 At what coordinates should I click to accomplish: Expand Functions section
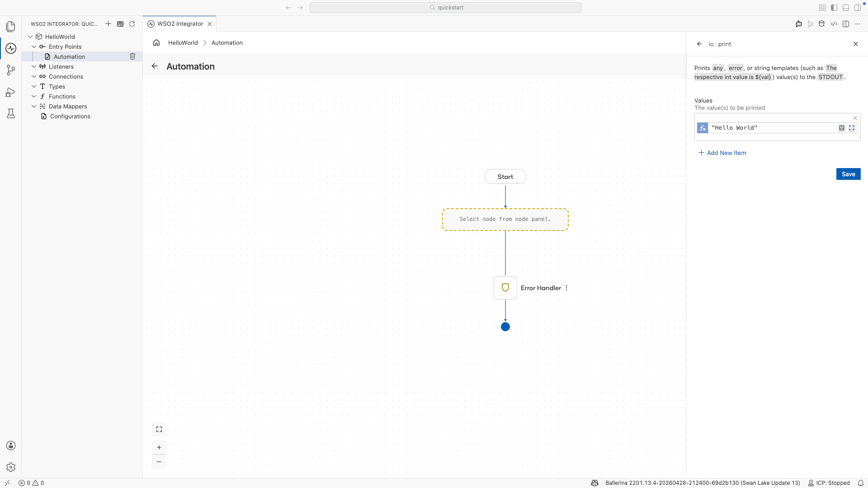(x=34, y=96)
